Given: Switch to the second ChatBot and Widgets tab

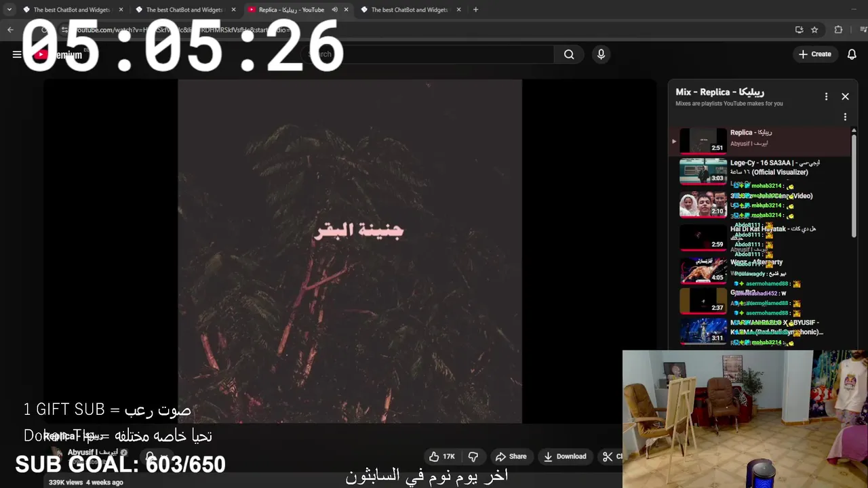Looking at the screenshot, I should [186, 9].
